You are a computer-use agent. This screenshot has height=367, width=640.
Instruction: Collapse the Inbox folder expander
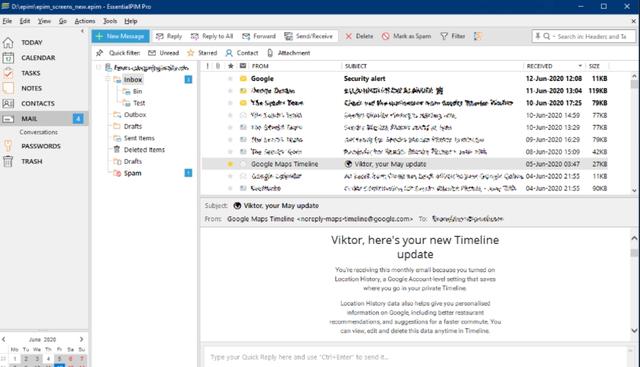[108, 79]
